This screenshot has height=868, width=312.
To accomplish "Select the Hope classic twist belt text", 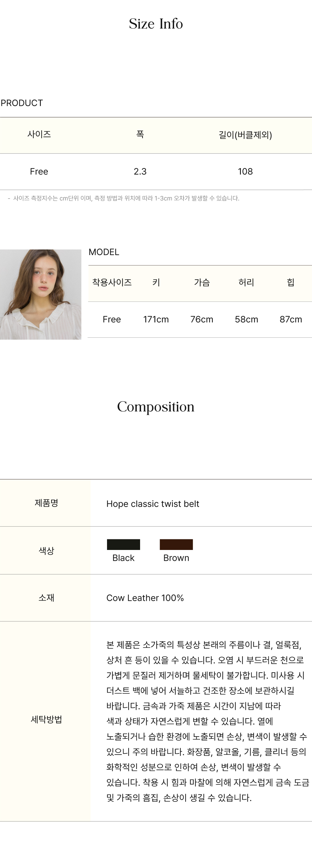I will [x=153, y=504].
